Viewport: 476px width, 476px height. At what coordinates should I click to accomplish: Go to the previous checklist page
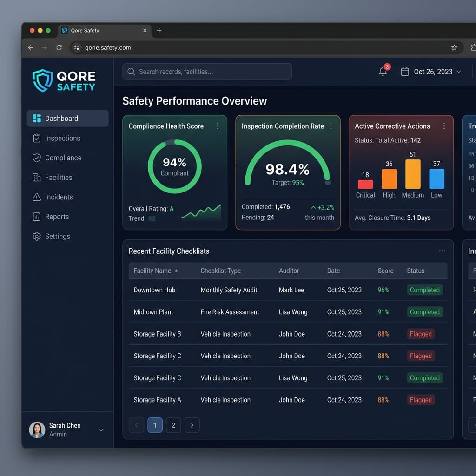pyautogui.click(x=136, y=425)
